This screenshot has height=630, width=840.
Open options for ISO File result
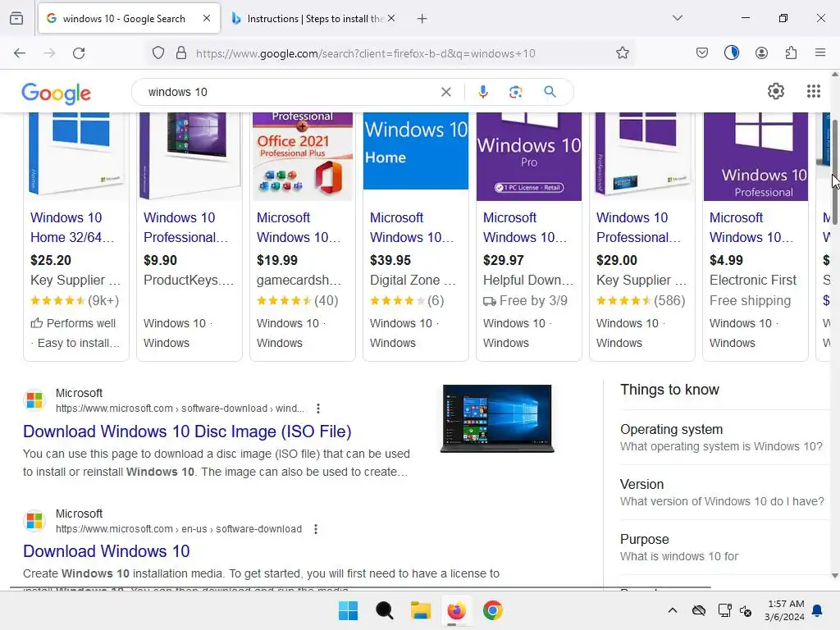coord(318,409)
